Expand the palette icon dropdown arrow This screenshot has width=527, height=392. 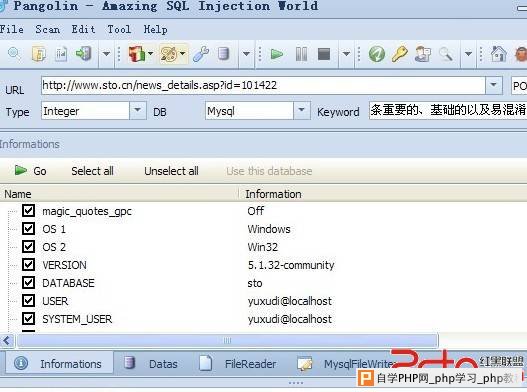coord(183,53)
